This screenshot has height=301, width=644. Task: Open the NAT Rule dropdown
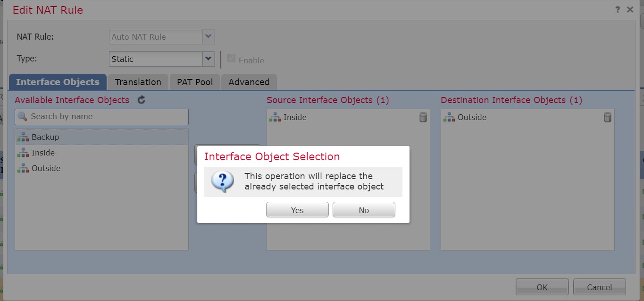(209, 36)
